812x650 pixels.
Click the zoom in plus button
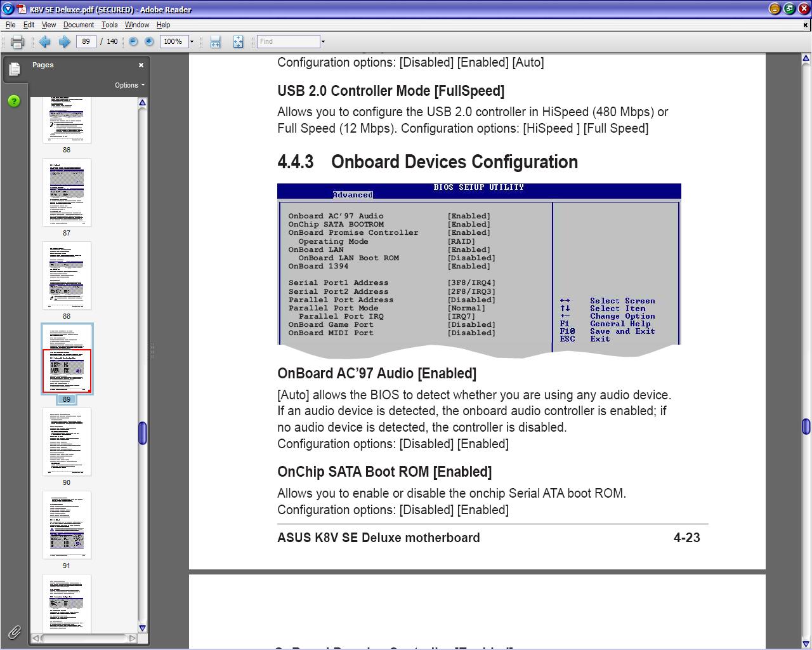pos(149,41)
